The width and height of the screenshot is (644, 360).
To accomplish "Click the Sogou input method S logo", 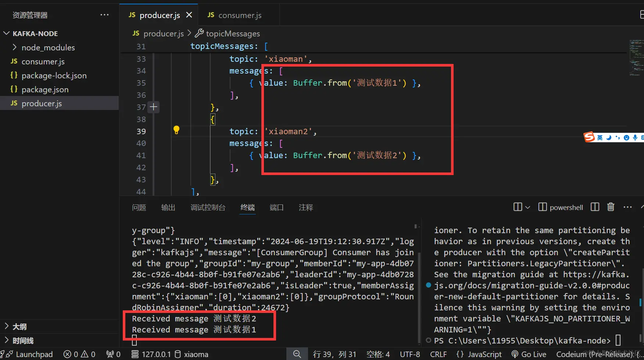I will tap(589, 137).
